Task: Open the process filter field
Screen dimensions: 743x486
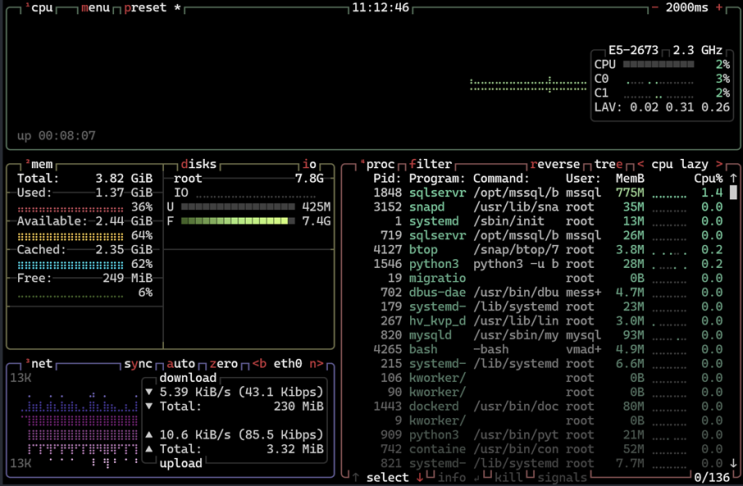Action: [430, 164]
